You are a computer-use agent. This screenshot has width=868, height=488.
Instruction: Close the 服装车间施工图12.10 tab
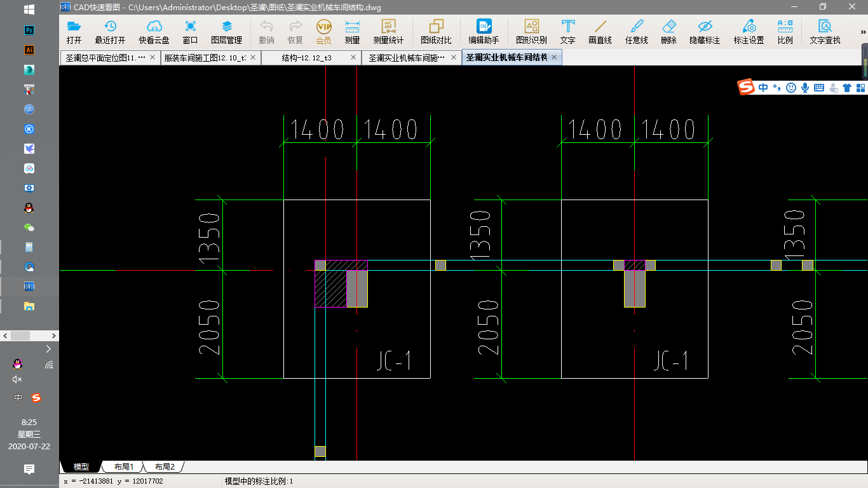click(x=253, y=57)
